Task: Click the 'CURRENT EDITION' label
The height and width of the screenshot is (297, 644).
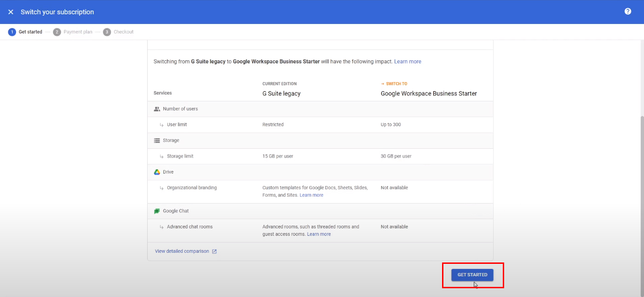Action: point(279,84)
